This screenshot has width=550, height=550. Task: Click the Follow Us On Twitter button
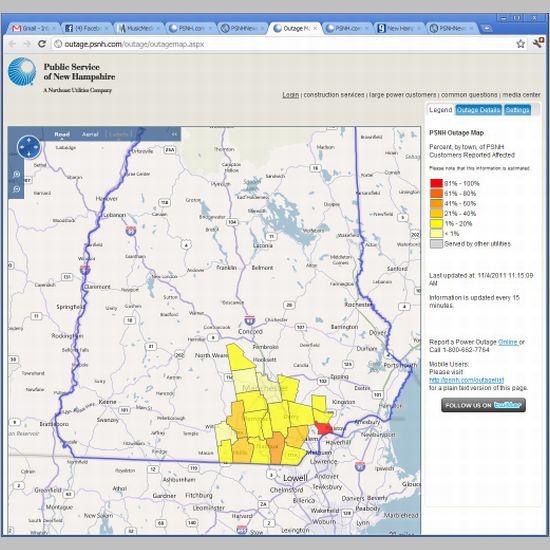[483, 405]
